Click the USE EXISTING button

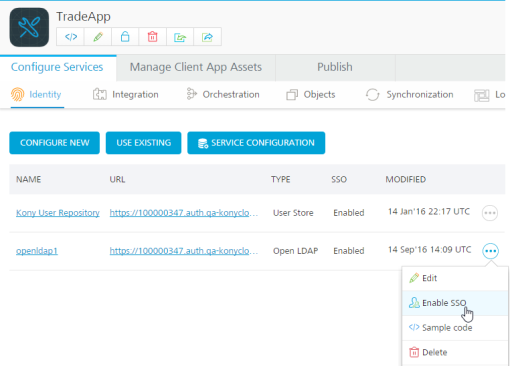(x=144, y=143)
